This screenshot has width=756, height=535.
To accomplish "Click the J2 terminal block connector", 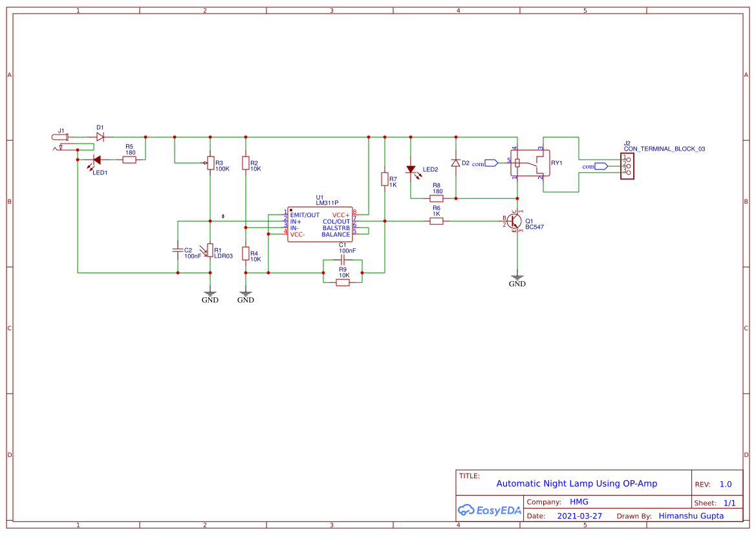I will [627, 166].
